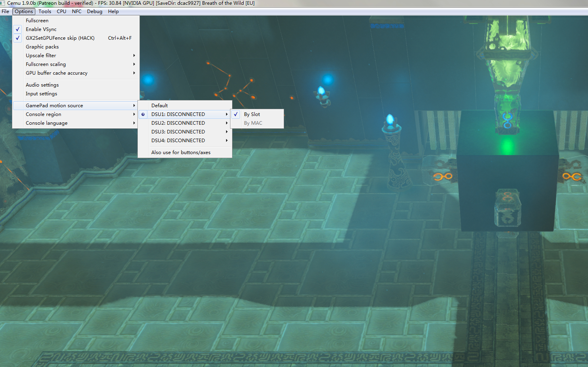
Task: Toggle Also use for buttons/axes
Action: click(185, 153)
